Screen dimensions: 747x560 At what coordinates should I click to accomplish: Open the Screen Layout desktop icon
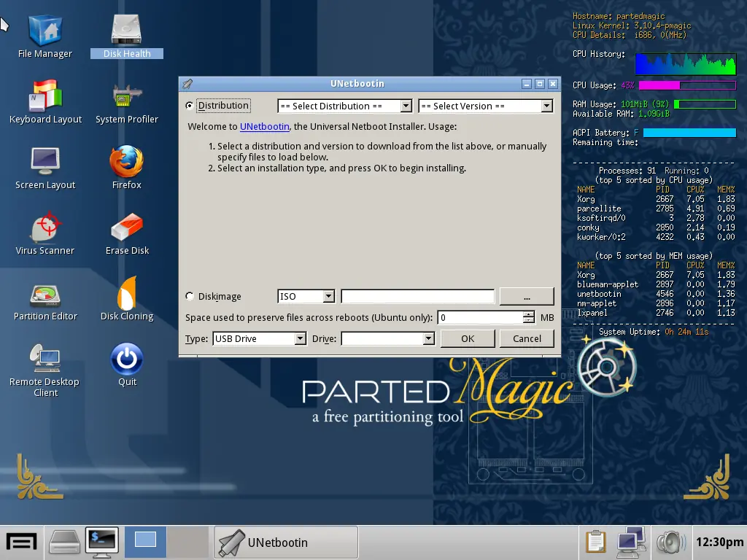click(45, 168)
